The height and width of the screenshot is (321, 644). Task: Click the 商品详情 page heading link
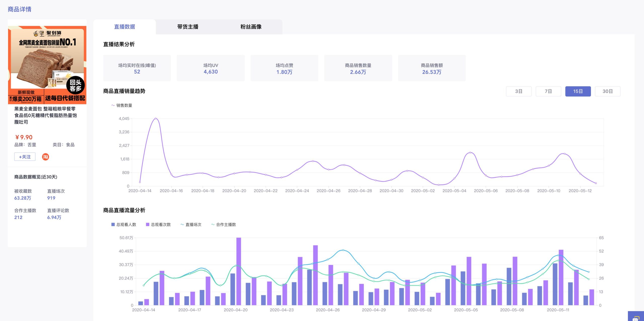[20, 9]
